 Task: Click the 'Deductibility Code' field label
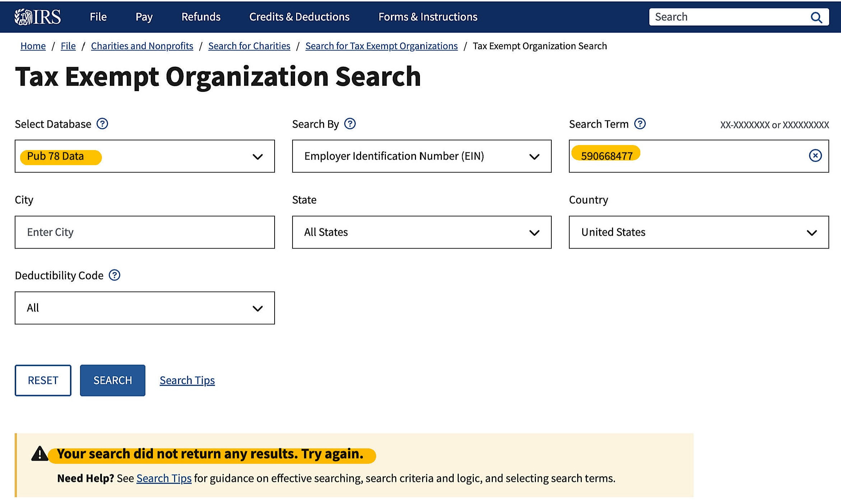[x=59, y=276]
